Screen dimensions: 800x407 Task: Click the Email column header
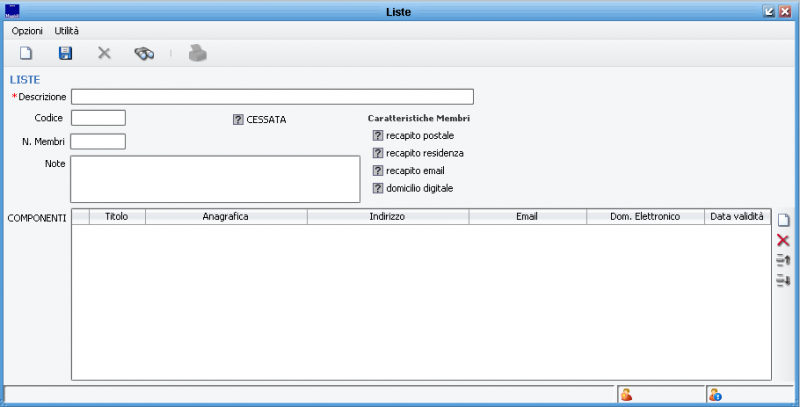(528, 217)
